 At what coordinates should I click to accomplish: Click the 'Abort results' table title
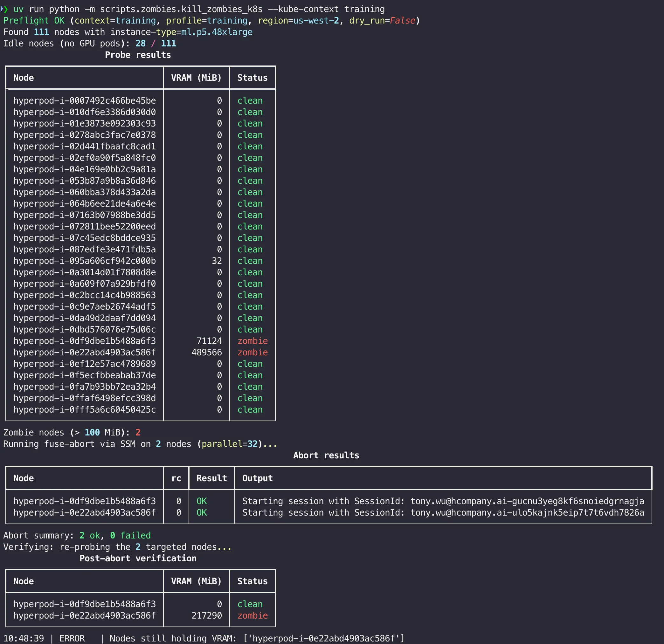[326, 456]
